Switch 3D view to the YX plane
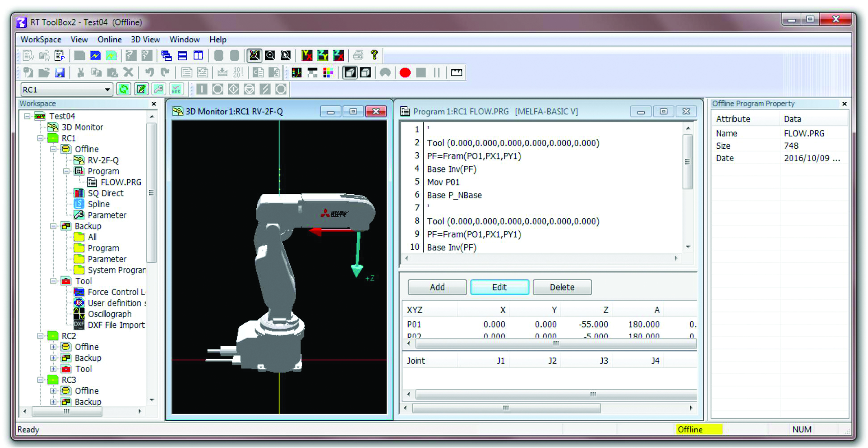 pos(307,55)
